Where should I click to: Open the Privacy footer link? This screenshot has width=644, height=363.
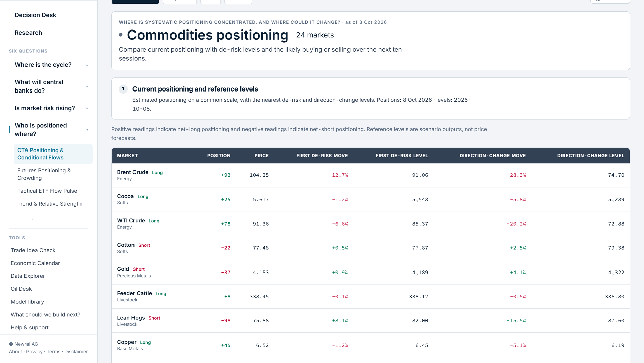coord(34,352)
